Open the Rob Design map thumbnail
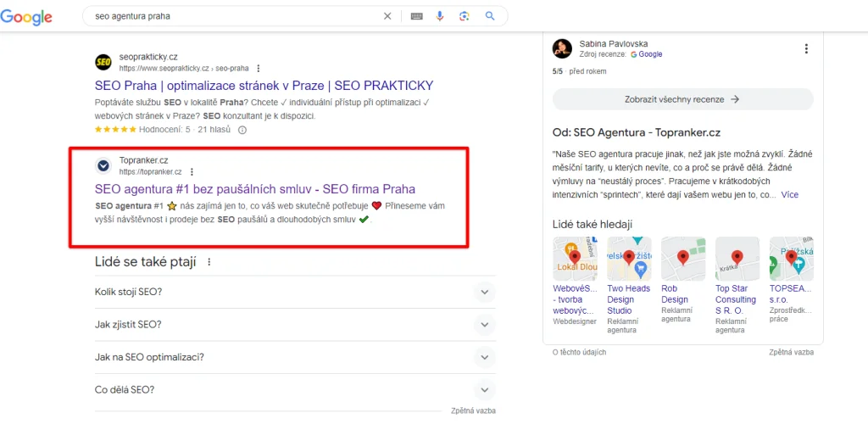Viewport: 868px width, 430px height. click(x=683, y=259)
